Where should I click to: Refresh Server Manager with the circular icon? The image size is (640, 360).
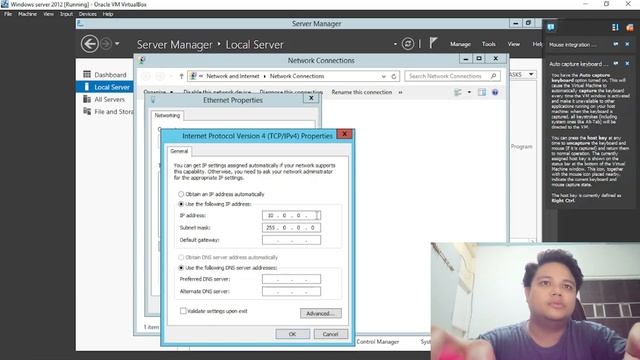click(407, 44)
